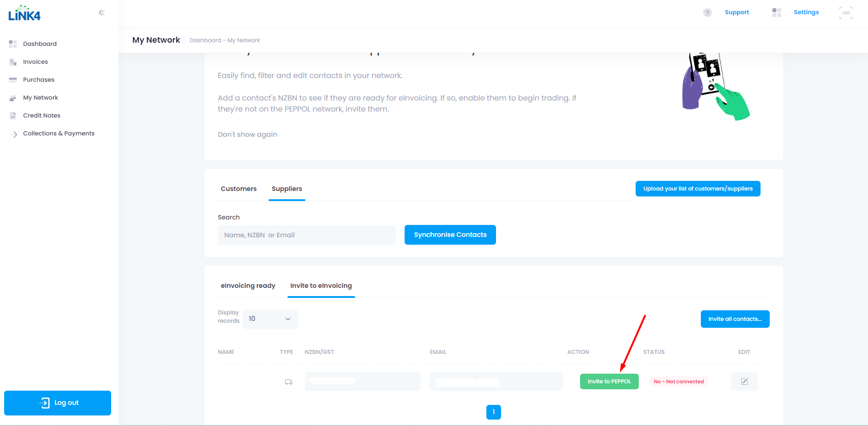
Task: Click the phone contacts illustration
Action: [x=716, y=87]
